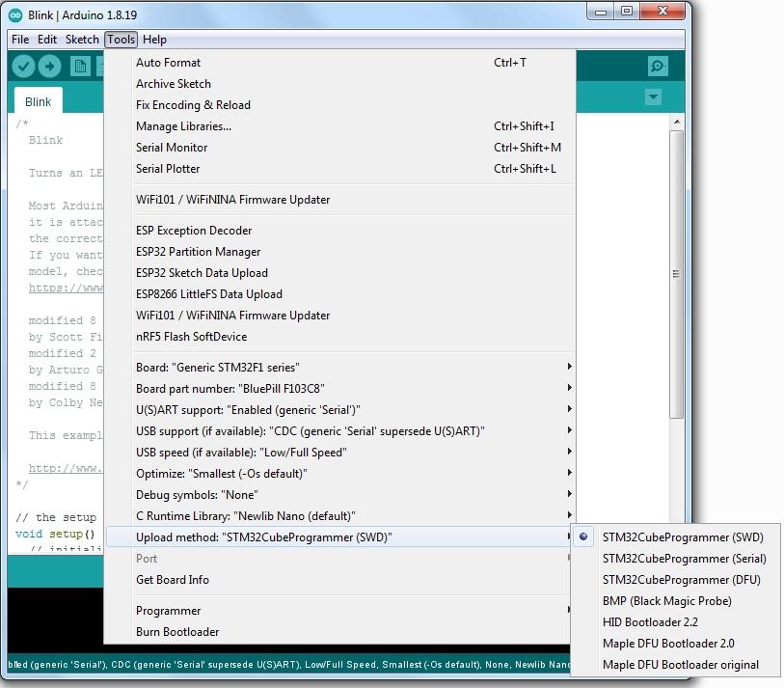Select BMP (Black Magic Probe) upload method
This screenshot has width=784, height=688.
[675, 601]
